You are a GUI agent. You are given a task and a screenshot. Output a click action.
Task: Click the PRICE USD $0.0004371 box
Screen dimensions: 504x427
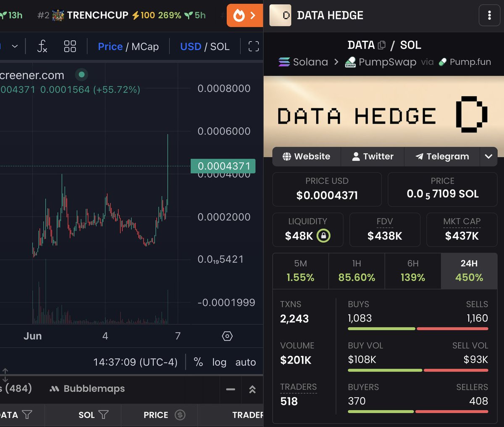click(327, 189)
